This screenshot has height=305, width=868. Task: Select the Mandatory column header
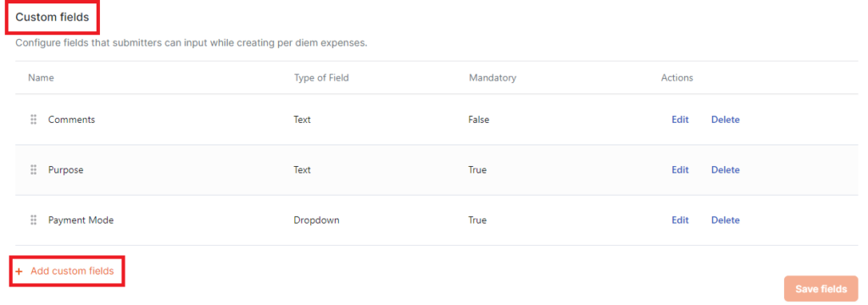tap(492, 78)
